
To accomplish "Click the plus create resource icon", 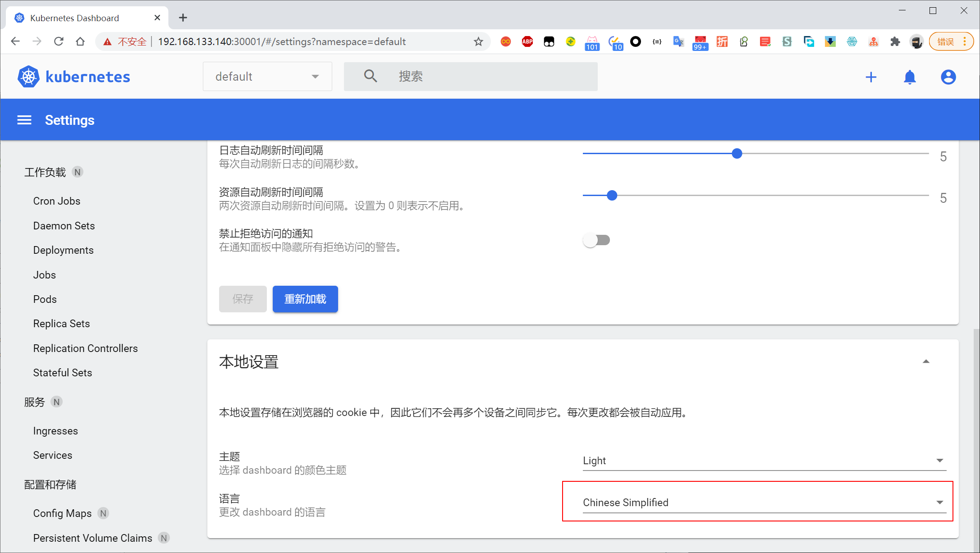I will [x=871, y=77].
